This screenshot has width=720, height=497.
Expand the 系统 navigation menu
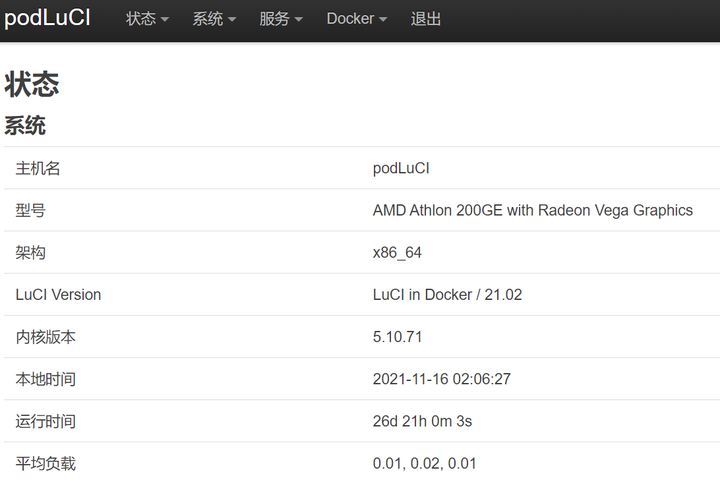pyautogui.click(x=214, y=19)
